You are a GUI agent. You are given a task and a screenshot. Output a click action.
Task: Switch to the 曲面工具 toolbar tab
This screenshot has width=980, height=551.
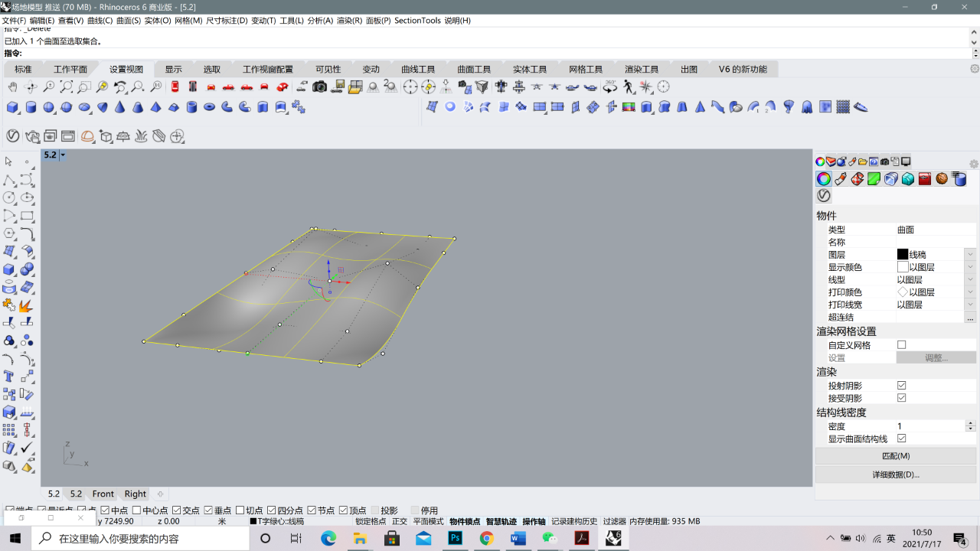pos(474,69)
